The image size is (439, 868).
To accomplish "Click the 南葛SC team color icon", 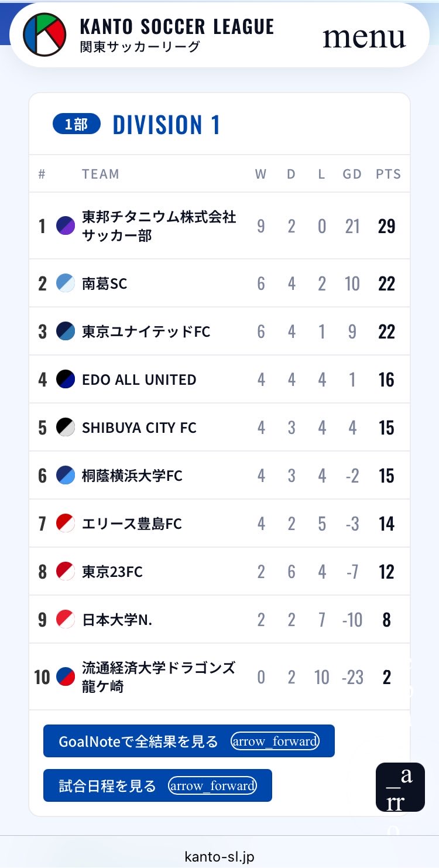I will click(x=66, y=283).
